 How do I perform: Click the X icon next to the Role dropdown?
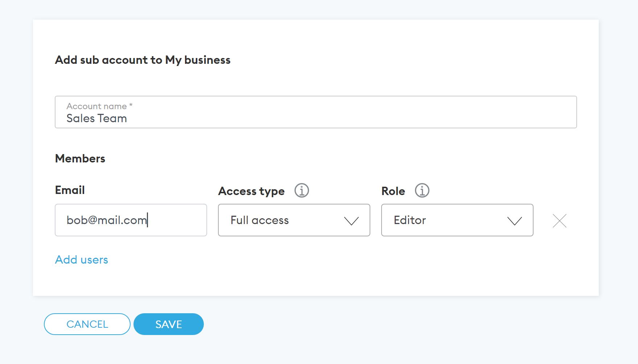(559, 220)
